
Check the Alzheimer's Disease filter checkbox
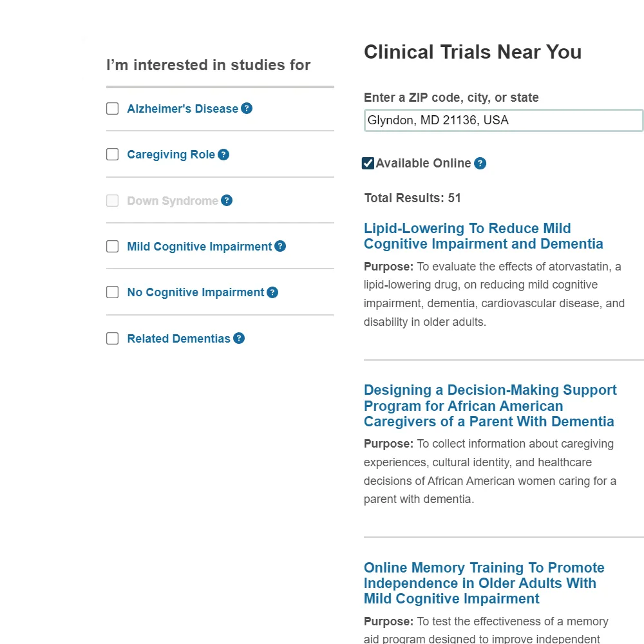[x=112, y=108]
